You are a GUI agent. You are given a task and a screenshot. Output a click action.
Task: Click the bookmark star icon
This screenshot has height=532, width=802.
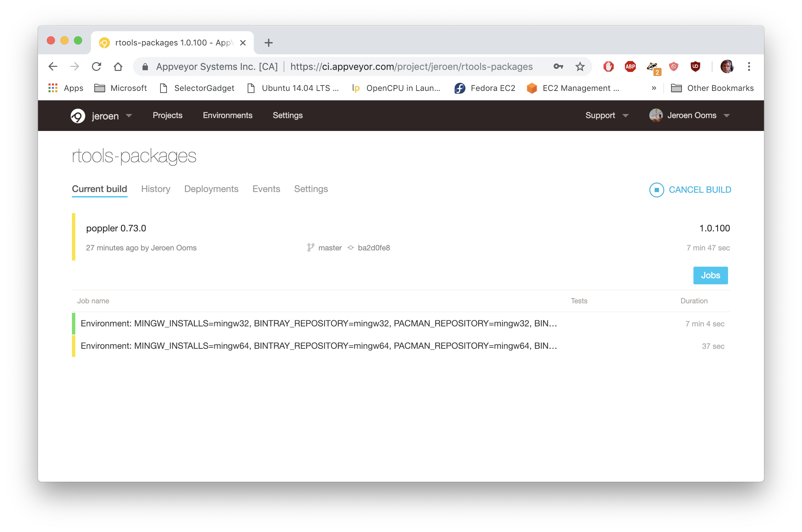point(580,66)
